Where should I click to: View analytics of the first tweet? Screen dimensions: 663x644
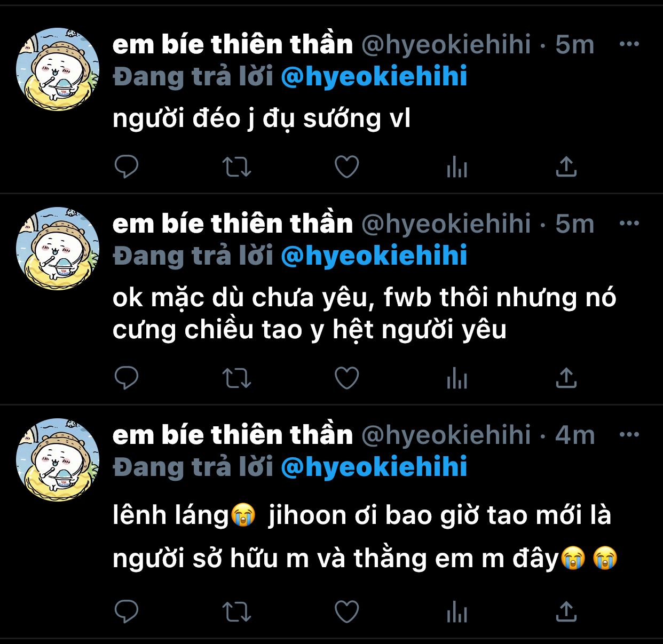tap(457, 167)
